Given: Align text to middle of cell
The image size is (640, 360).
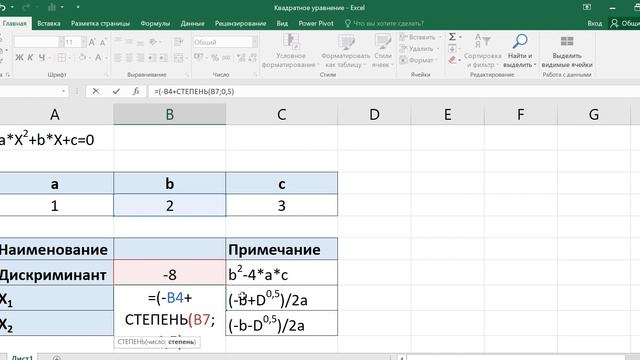Looking at the screenshot, I should (x=129, y=42).
